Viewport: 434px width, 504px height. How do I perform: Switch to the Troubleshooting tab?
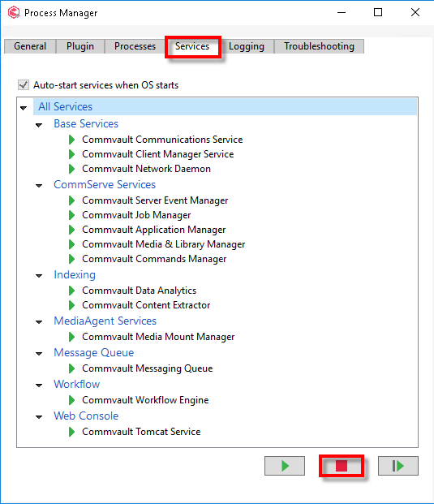pos(319,46)
